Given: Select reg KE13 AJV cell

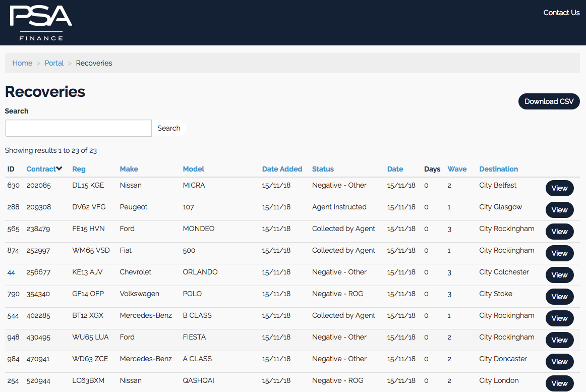Looking at the screenshot, I should pyautogui.click(x=87, y=272).
